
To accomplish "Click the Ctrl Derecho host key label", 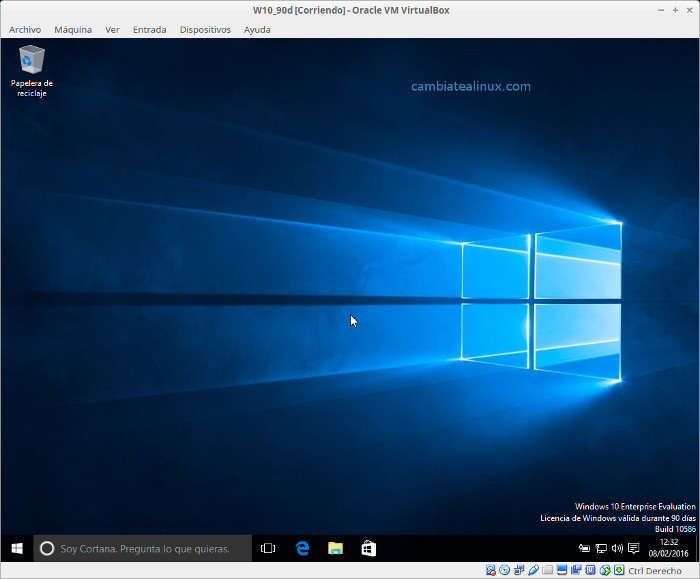I will 655,571.
